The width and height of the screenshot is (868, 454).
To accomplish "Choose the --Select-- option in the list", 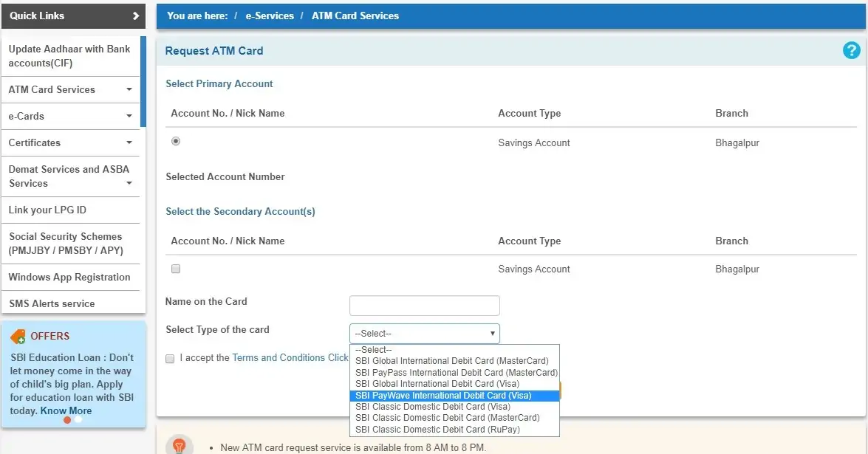I will pyautogui.click(x=454, y=349).
